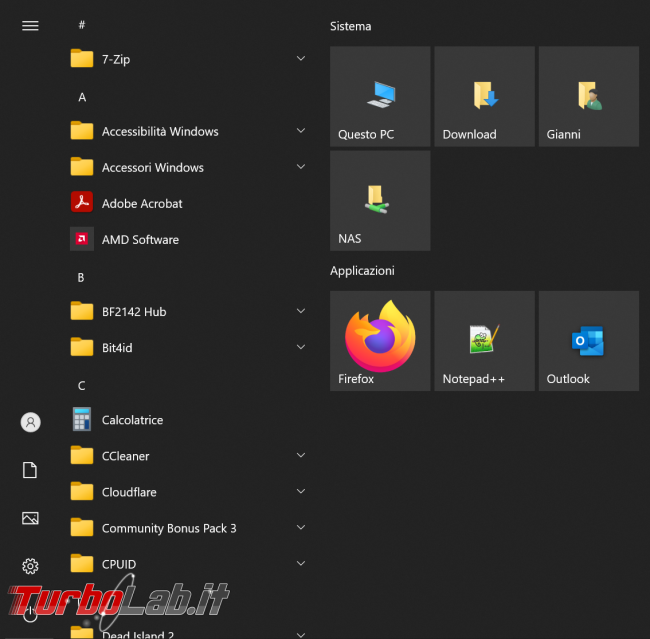Launch the Firefox tile
Viewport: 650px width, 639px height.
pos(380,341)
